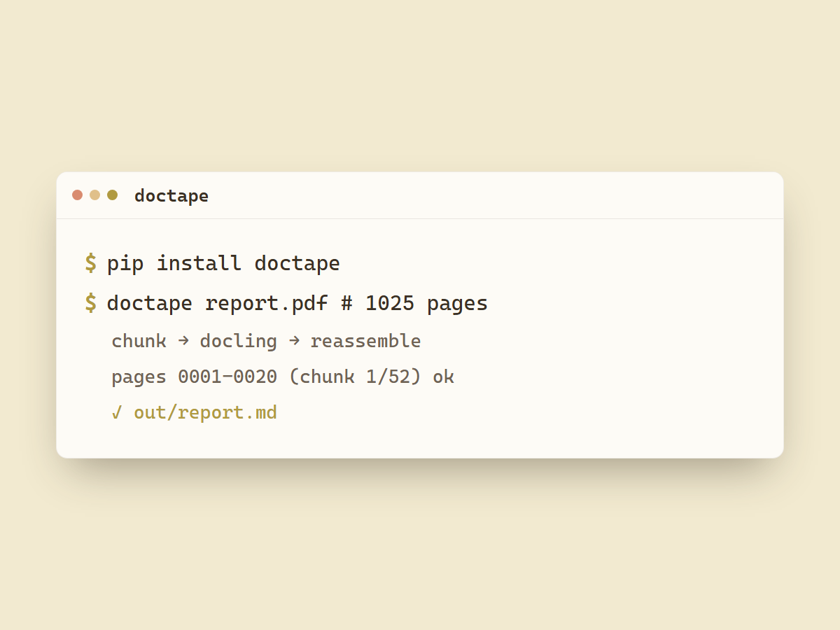Open the out/report.md output path
This screenshot has width=840, height=630.
click(x=205, y=412)
